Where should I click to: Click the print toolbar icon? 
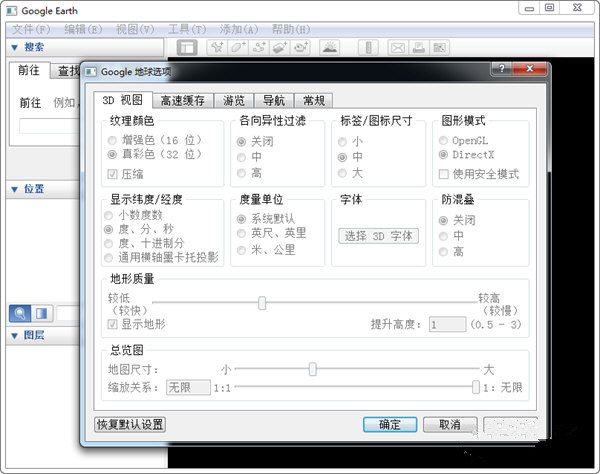click(419, 48)
